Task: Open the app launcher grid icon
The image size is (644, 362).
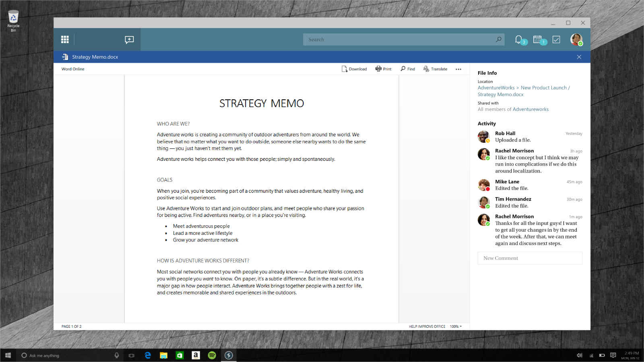Action: (65, 39)
